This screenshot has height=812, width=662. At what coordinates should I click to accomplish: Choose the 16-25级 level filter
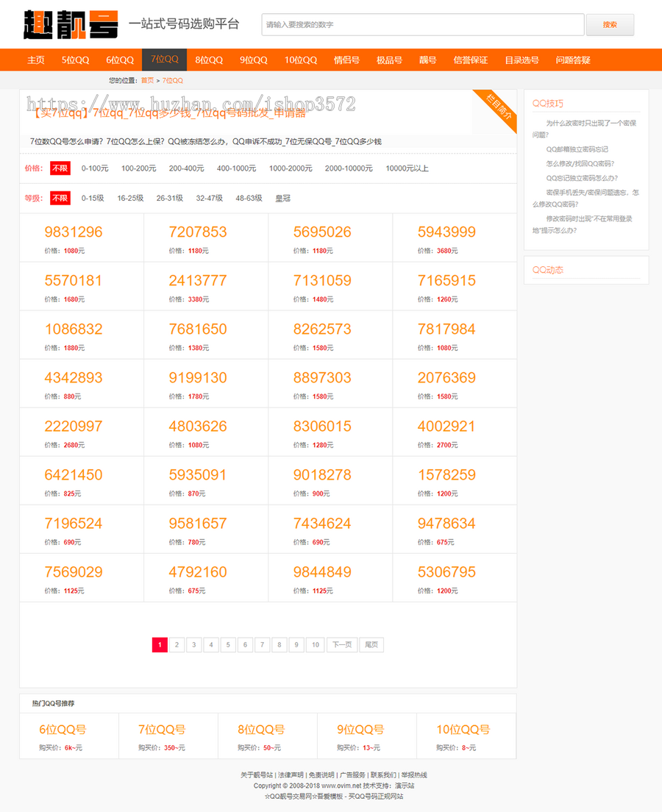pyautogui.click(x=129, y=198)
